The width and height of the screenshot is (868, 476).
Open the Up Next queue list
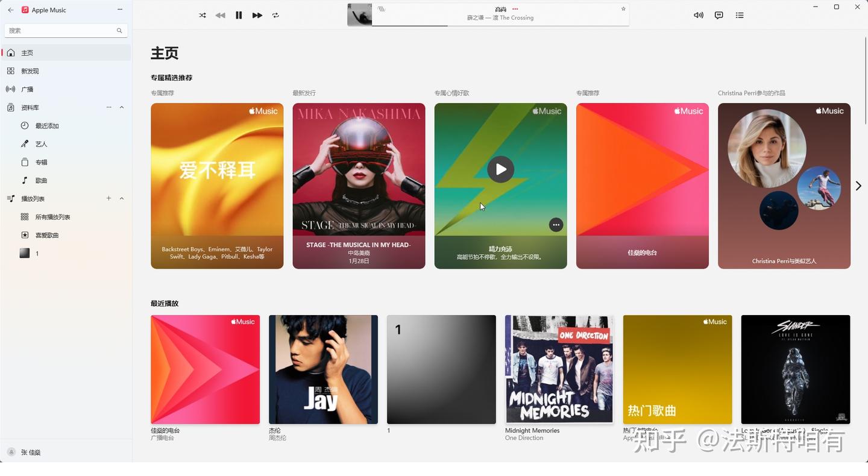point(740,15)
